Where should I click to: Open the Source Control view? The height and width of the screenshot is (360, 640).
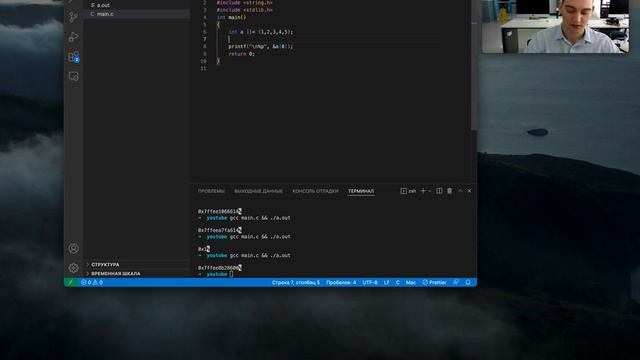coord(73,17)
